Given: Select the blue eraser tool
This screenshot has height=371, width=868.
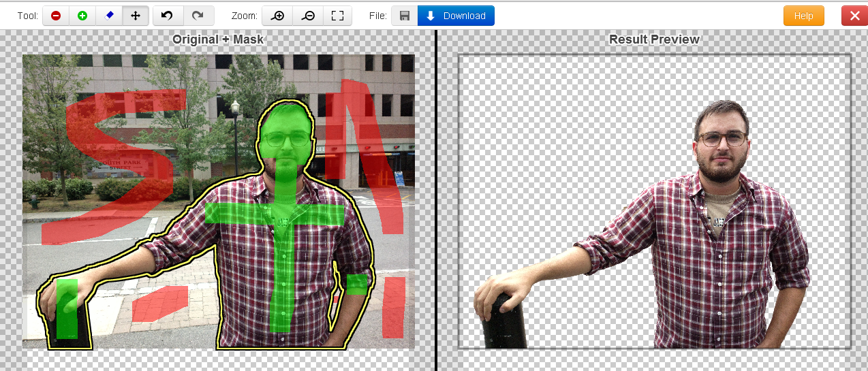Looking at the screenshot, I should [x=109, y=16].
